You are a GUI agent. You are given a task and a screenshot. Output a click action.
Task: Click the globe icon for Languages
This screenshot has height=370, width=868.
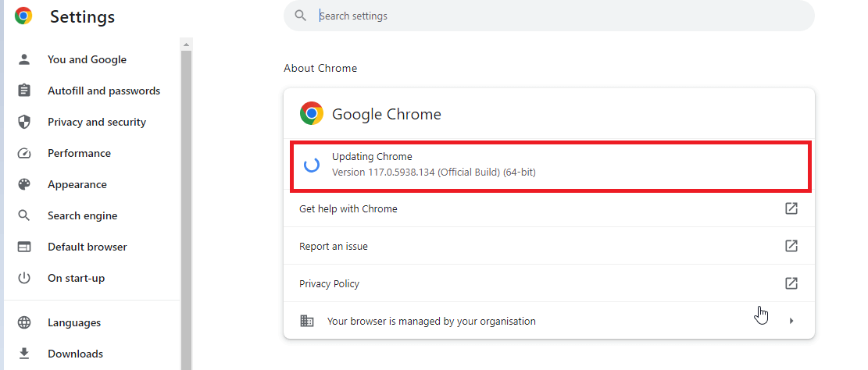(23, 322)
